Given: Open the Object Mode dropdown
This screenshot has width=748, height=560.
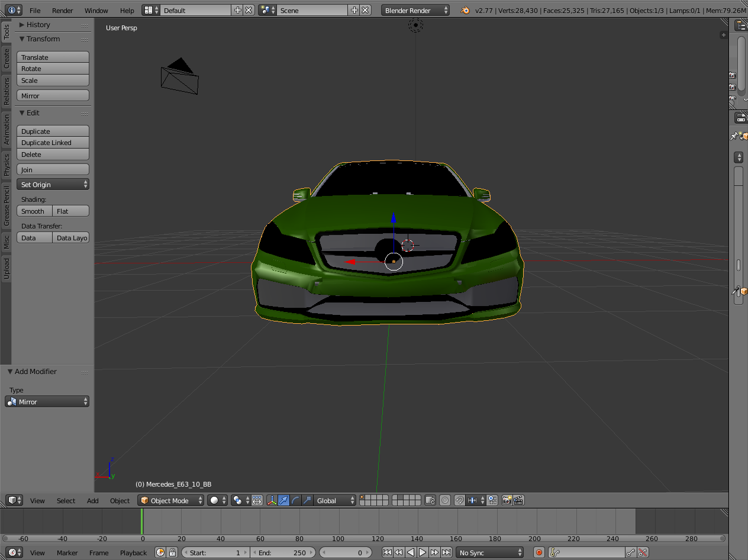Looking at the screenshot, I should (171, 500).
